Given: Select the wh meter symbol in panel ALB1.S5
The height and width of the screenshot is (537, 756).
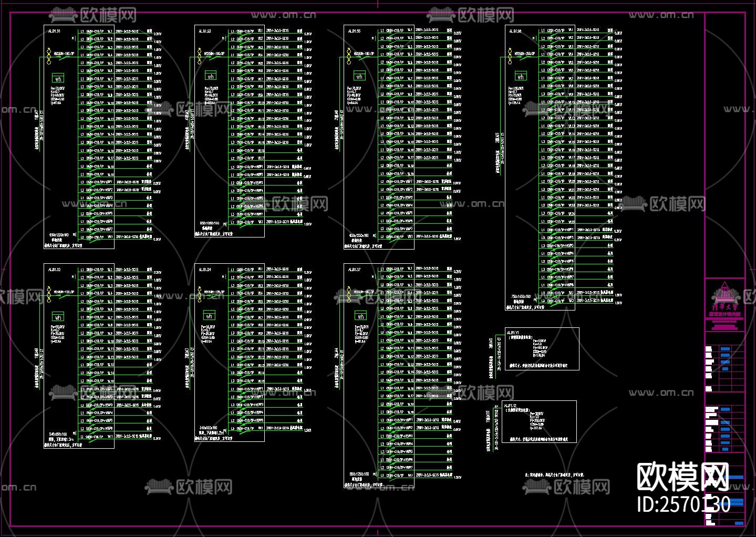Looking at the screenshot, I should point(359,76).
